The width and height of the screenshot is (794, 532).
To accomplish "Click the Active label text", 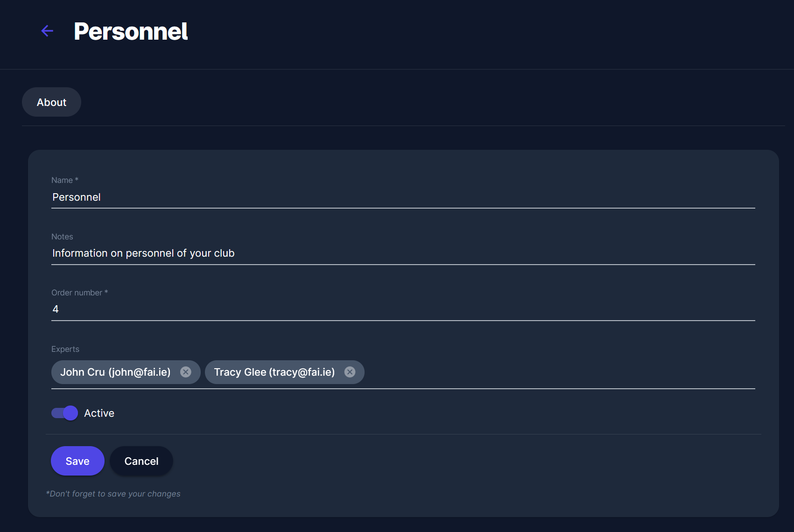I will point(99,413).
